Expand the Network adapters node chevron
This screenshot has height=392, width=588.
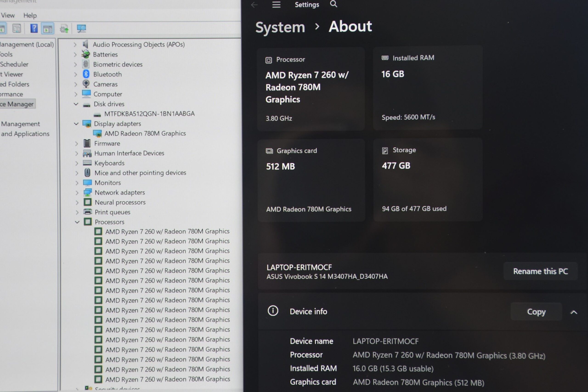click(x=77, y=193)
